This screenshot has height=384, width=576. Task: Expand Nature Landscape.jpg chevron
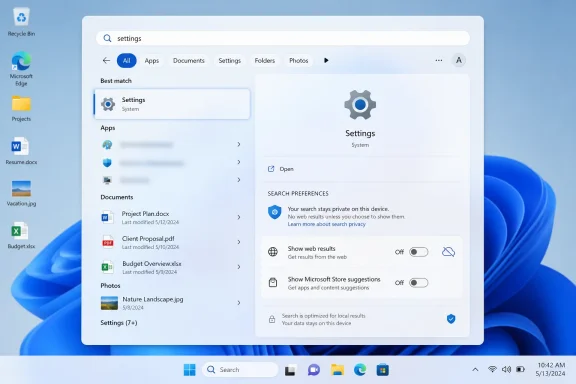[x=239, y=303]
